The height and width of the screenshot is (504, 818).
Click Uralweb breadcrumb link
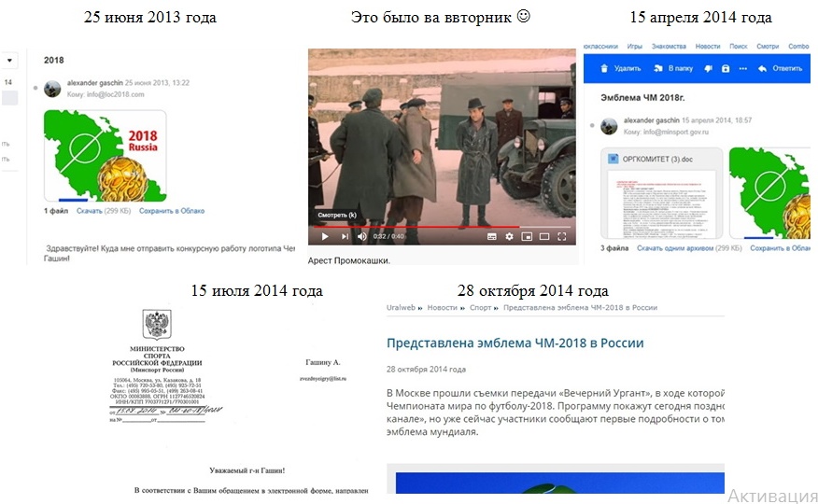401,307
